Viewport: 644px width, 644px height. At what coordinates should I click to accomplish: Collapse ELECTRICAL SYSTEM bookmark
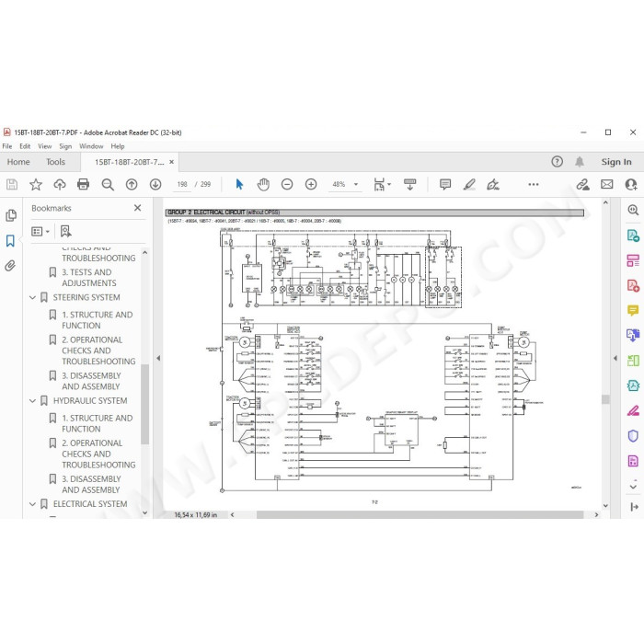[32, 504]
